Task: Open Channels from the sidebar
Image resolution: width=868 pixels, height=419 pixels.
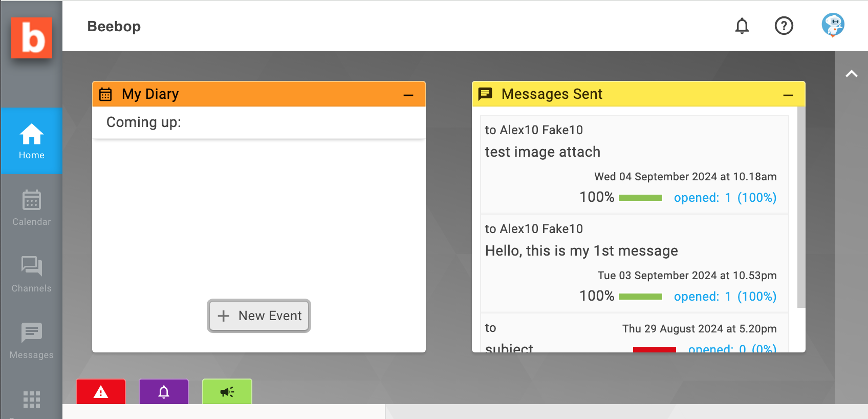Action: (x=32, y=274)
